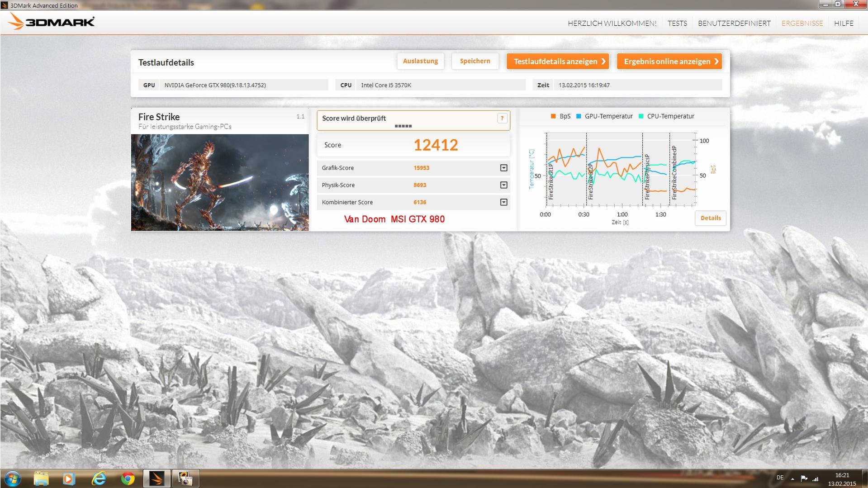Click FireStrikeCombinedP chart marker
The image size is (868, 488).
674,172
